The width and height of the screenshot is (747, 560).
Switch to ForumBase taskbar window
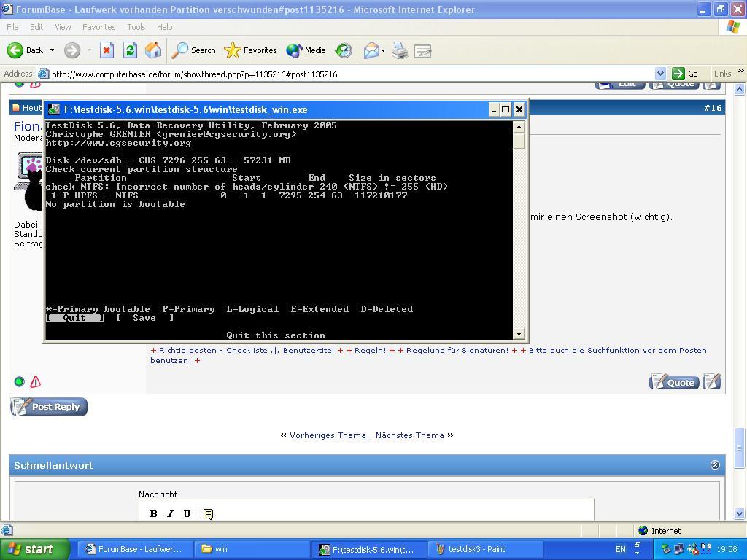135,549
